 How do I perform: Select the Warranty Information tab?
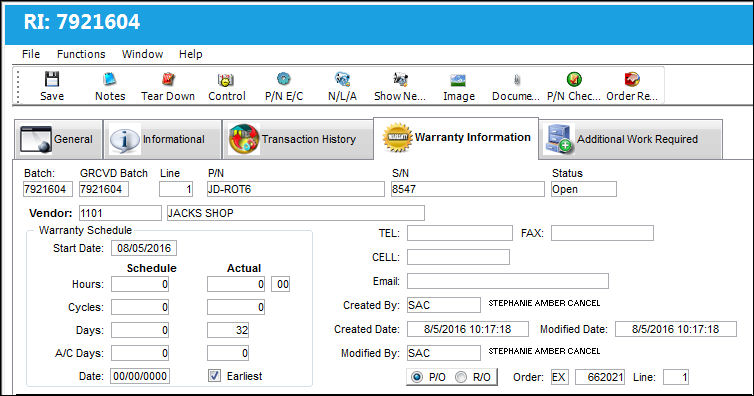click(456, 138)
